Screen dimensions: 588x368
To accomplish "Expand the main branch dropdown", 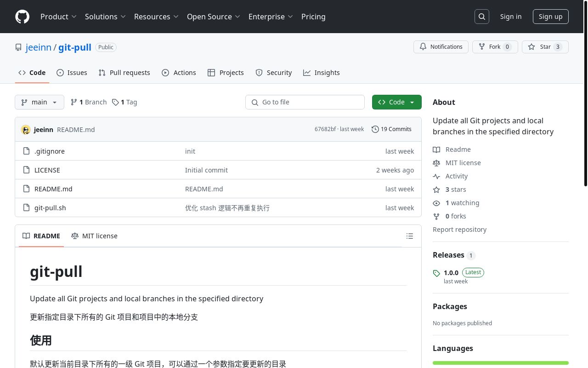I will click(40, 102).
